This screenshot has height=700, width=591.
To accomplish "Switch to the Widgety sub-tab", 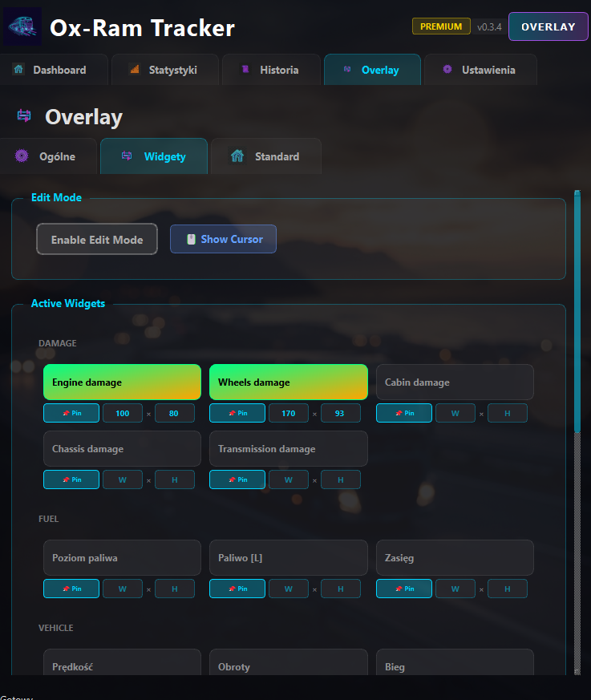I will pyautogui.click(x=154, y=156).
